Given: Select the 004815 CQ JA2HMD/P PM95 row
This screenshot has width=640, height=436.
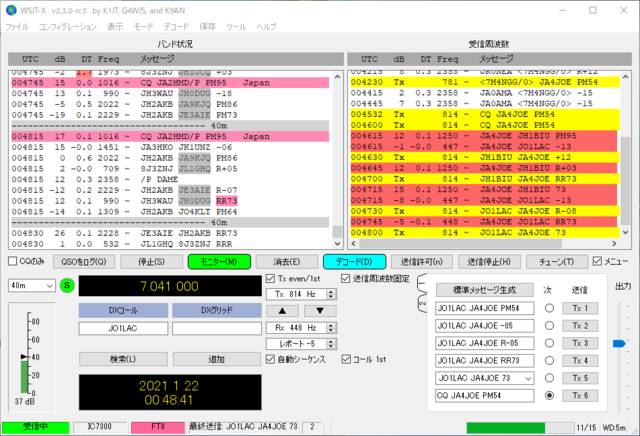Looking at the screenshot, I should tap(170, 136).
